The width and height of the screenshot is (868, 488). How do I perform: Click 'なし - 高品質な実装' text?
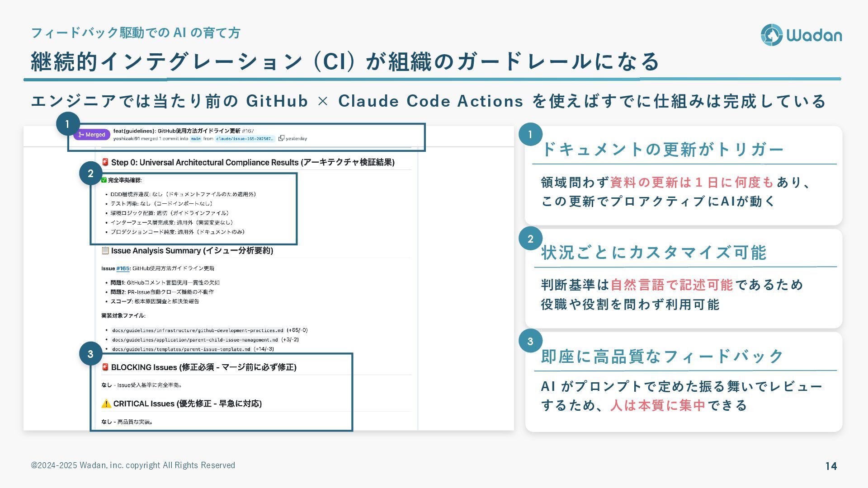[127, 422]
